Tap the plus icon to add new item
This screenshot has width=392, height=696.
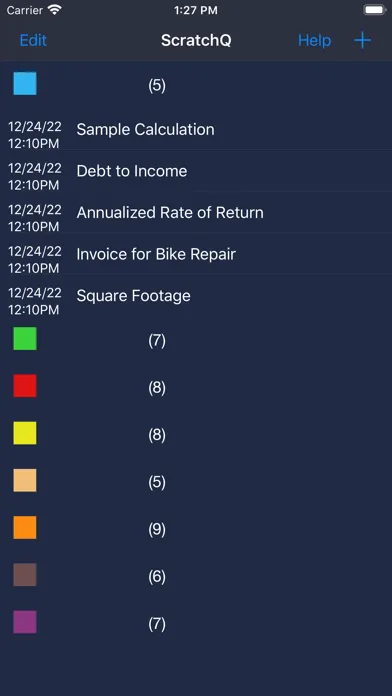point(362,40)
